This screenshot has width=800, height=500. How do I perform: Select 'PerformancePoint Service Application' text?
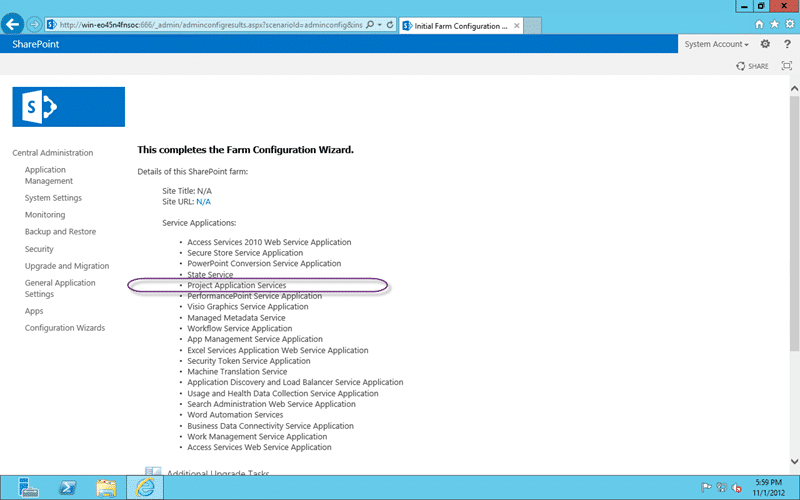(254, 296)
